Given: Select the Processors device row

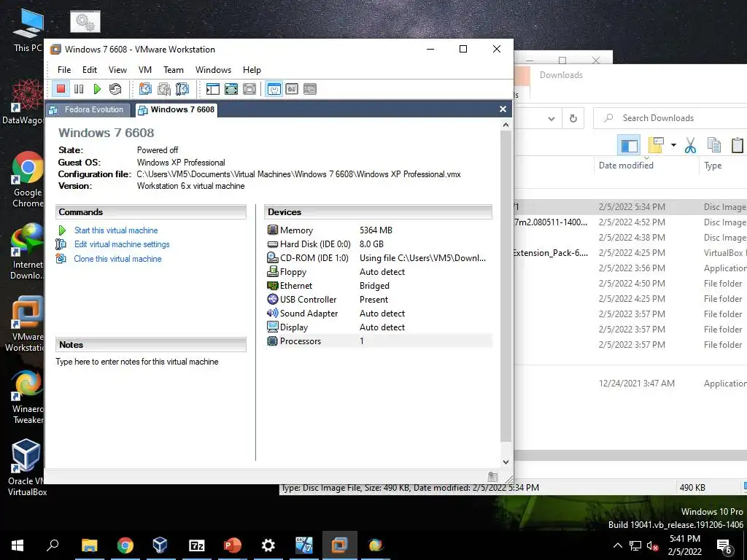Looking at the screenshot, I should tap(379, 341).
